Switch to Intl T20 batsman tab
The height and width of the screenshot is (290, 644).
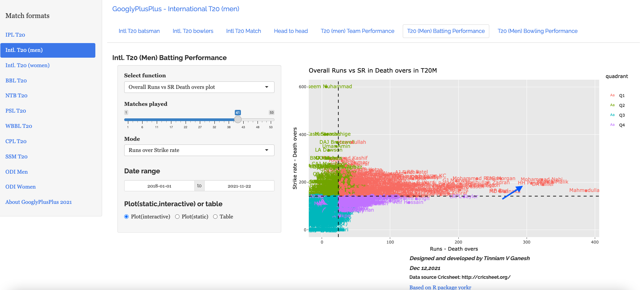(139, 31)
